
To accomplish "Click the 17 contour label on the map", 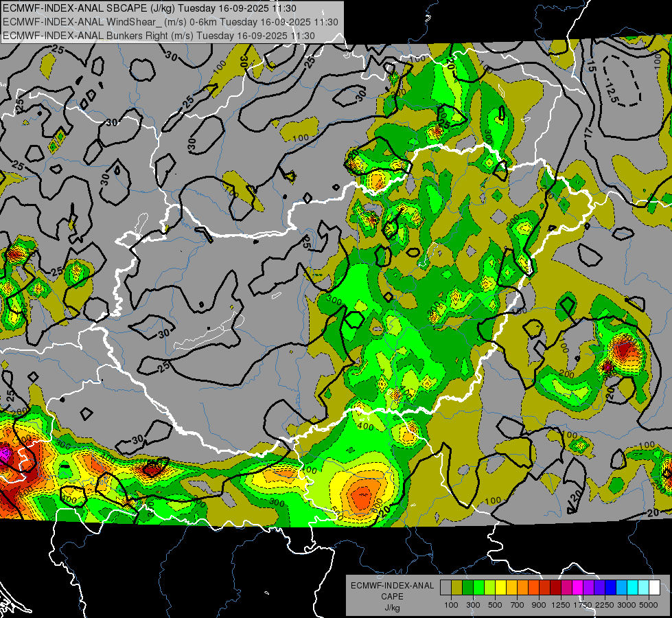I will (x=588, y=133).
